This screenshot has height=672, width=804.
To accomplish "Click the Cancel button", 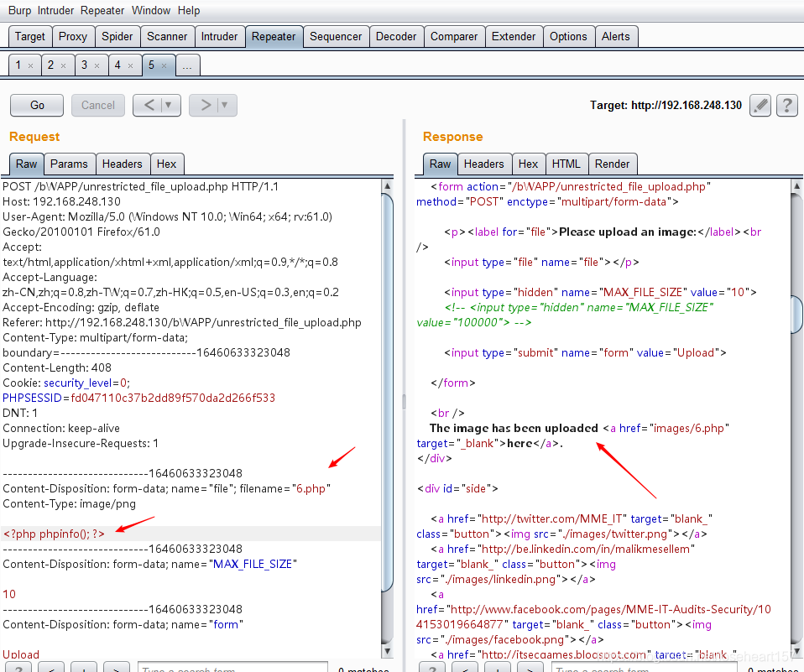I will [x=98, y=105].
